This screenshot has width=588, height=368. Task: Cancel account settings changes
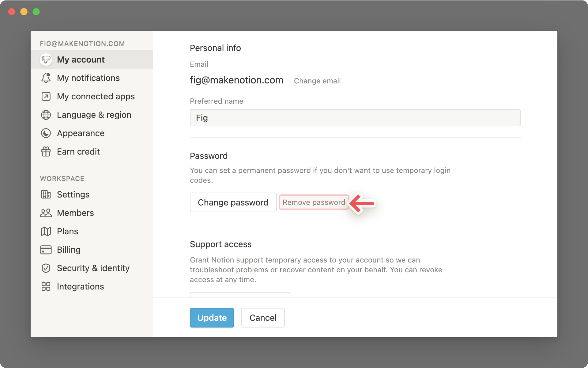263,317
